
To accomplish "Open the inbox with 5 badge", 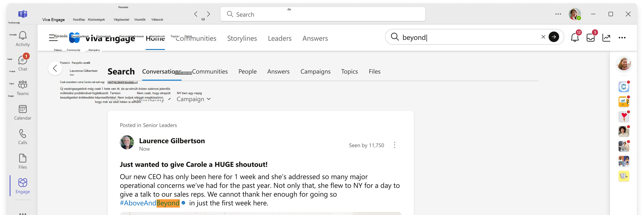I will (x=590, y=37).
